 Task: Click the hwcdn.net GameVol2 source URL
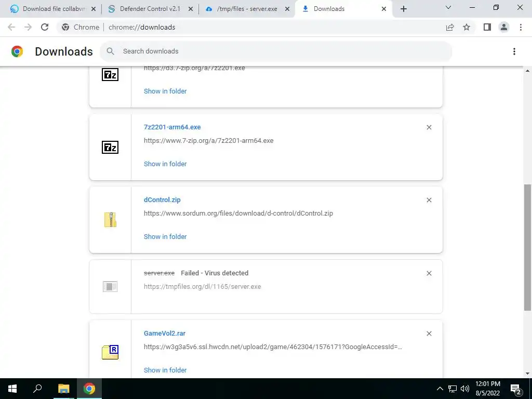273,347
